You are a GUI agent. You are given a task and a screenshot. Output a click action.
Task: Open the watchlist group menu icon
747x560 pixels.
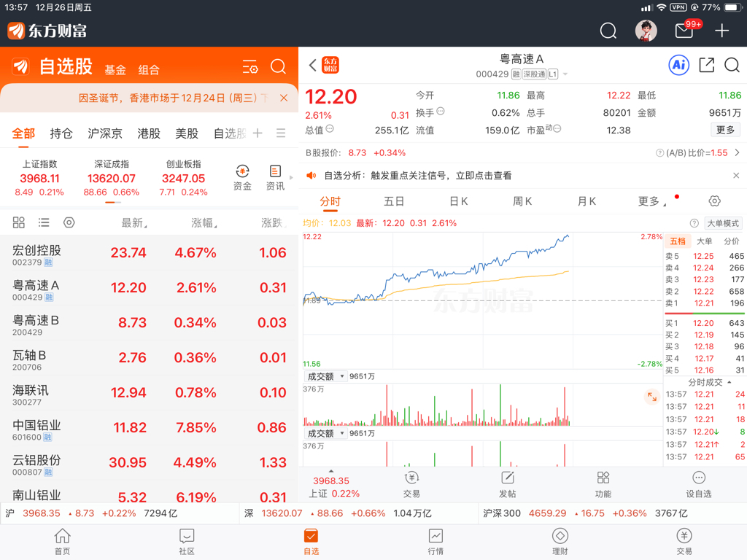(281, 133)
